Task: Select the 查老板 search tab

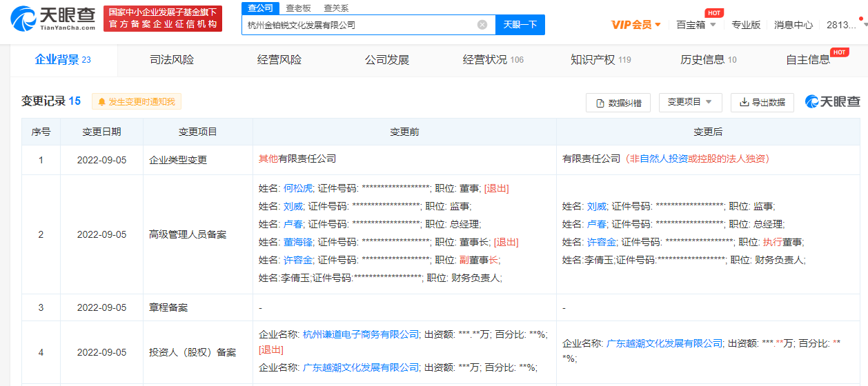Action: pos(298,8)
